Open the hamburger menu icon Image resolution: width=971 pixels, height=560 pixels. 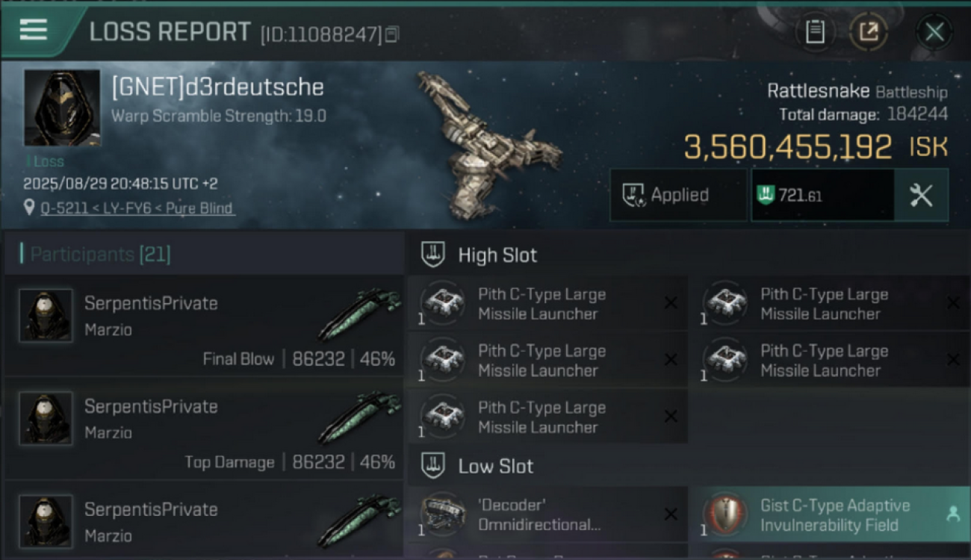click(33, 30)
